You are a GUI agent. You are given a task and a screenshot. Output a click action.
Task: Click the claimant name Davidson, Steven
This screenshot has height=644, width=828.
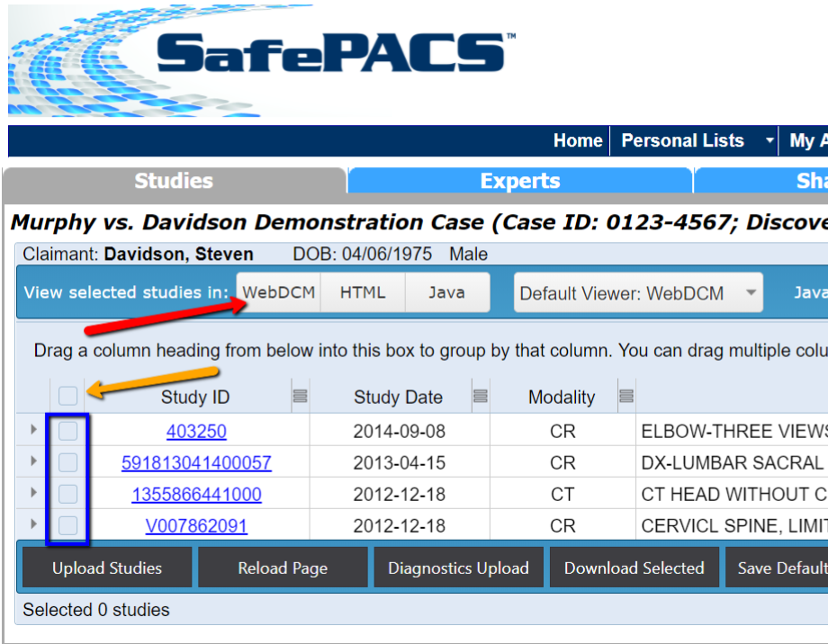178,254
